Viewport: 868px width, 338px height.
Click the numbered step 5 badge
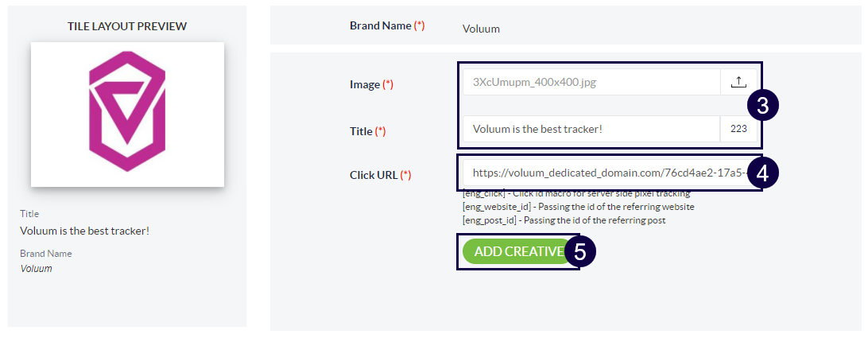point(580,252)
